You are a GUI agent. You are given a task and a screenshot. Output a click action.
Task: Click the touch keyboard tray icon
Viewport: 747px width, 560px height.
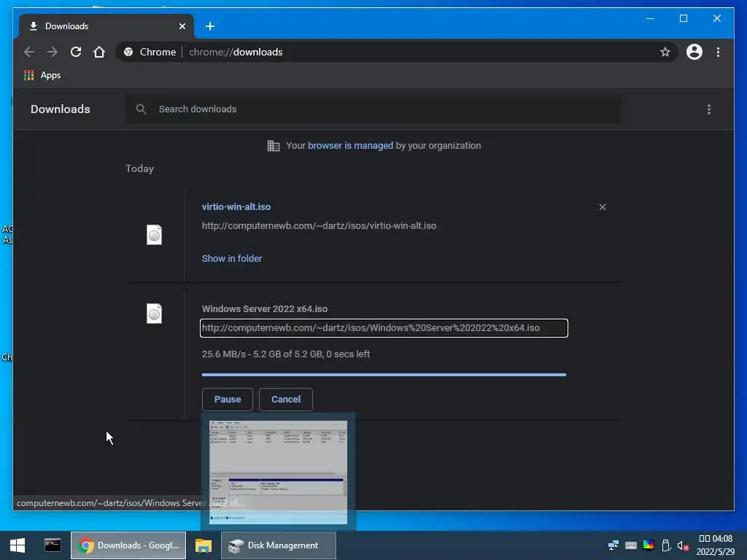point(631,545)
